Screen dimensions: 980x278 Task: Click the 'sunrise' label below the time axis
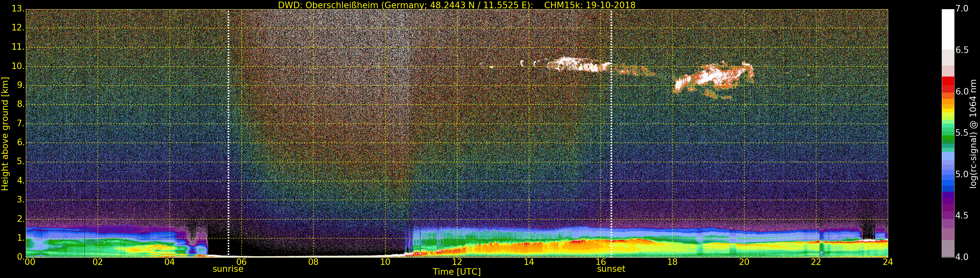pos(228,269)
